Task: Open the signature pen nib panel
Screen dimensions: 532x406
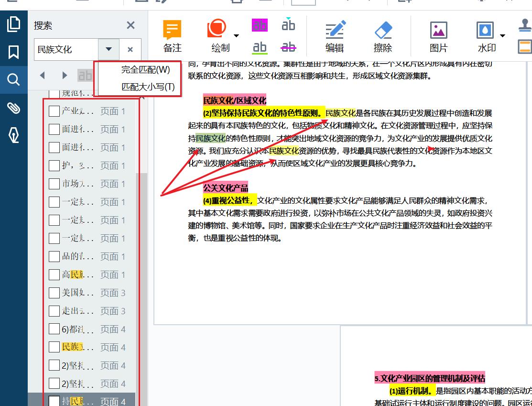Action: coord(13,135)
